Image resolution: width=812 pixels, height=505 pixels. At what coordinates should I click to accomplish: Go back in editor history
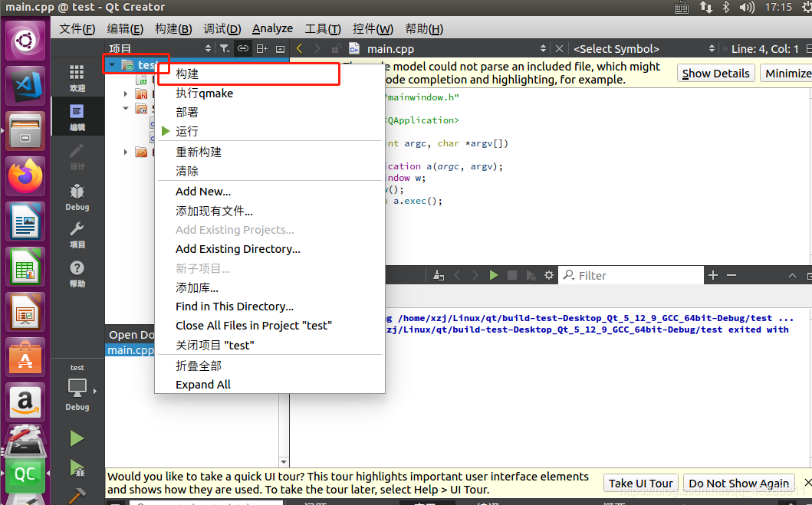[x=299, y=48]
